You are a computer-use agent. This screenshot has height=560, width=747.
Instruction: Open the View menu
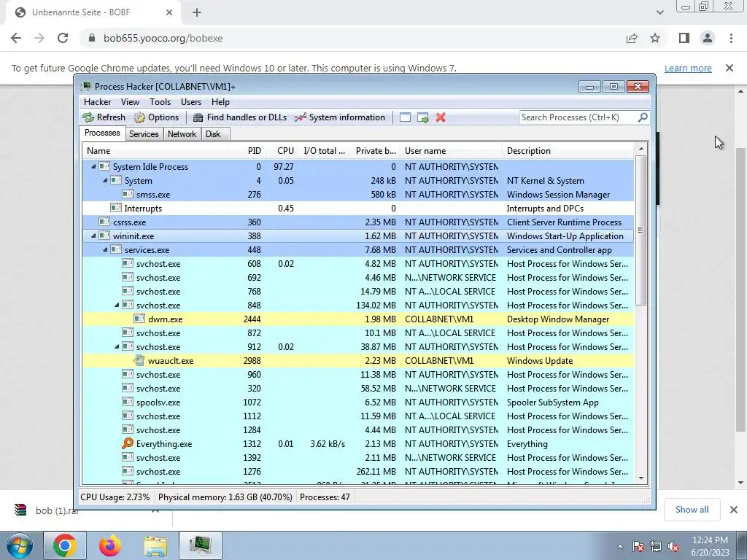coord(130,102)
